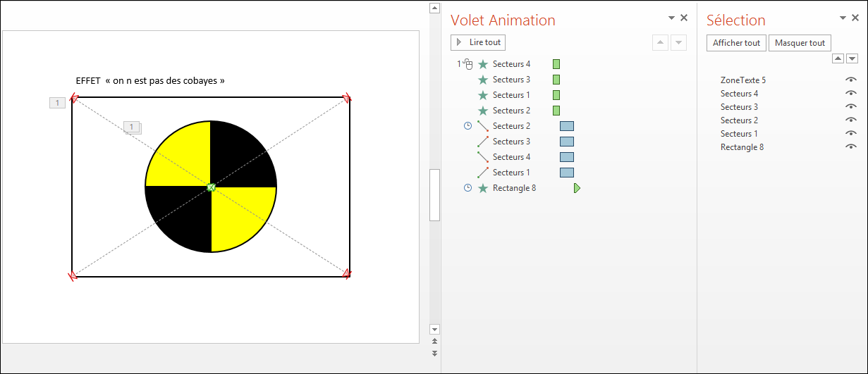This screenshot has height=374, width=868.
Task: Click blue timing bar of Secteurs 1 path
Action: coord(567,173)
